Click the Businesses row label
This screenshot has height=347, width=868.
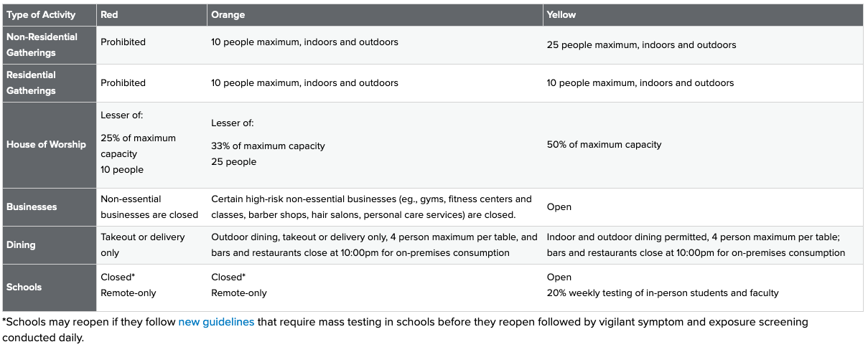click(32, 206)
